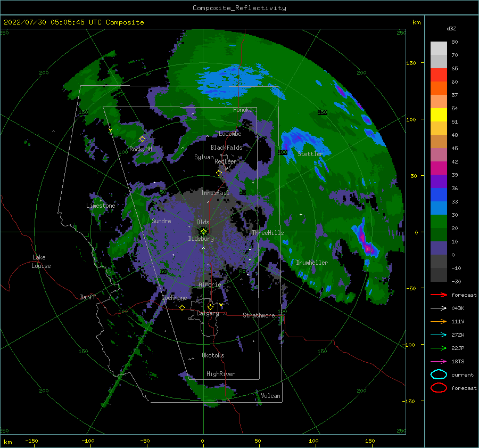Click the cyan 27ZW arrow legend icon

pos(439,335)
